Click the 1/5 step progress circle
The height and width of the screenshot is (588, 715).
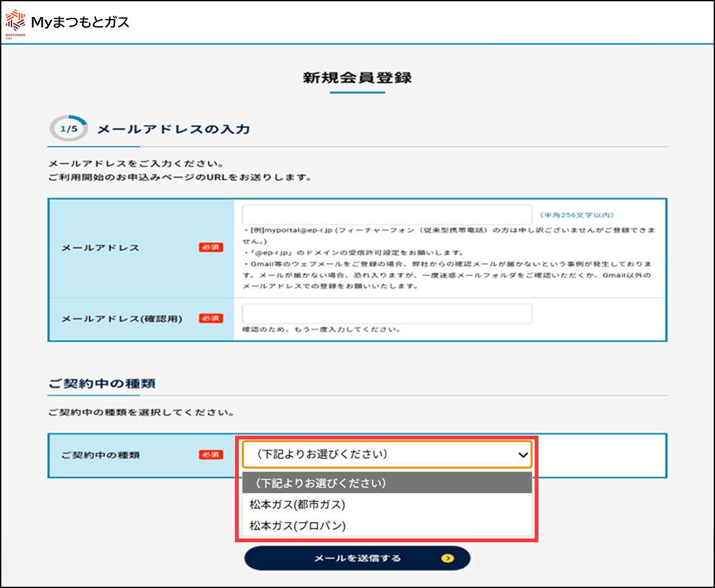point(68,130)
